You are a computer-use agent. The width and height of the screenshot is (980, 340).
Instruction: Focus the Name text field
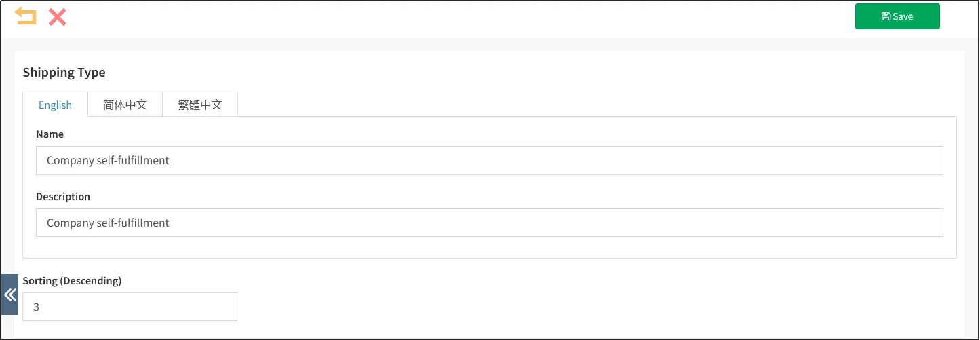[x=488, y=161]
